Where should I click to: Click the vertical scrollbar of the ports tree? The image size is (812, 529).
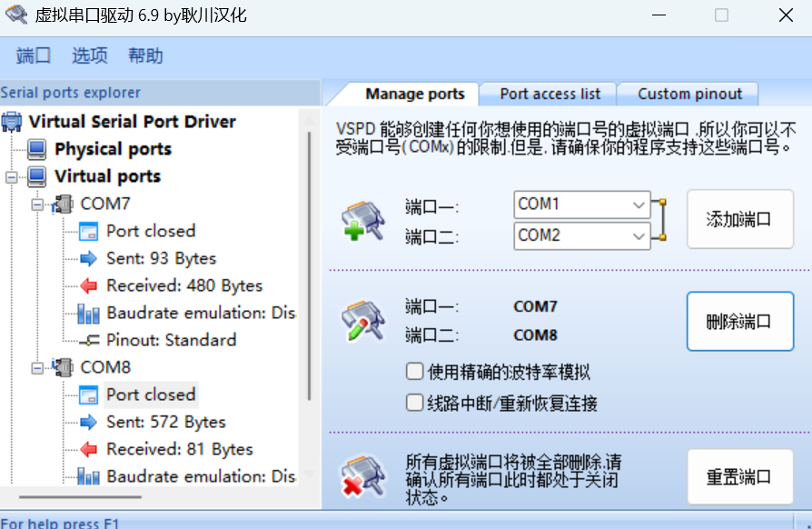309,265
